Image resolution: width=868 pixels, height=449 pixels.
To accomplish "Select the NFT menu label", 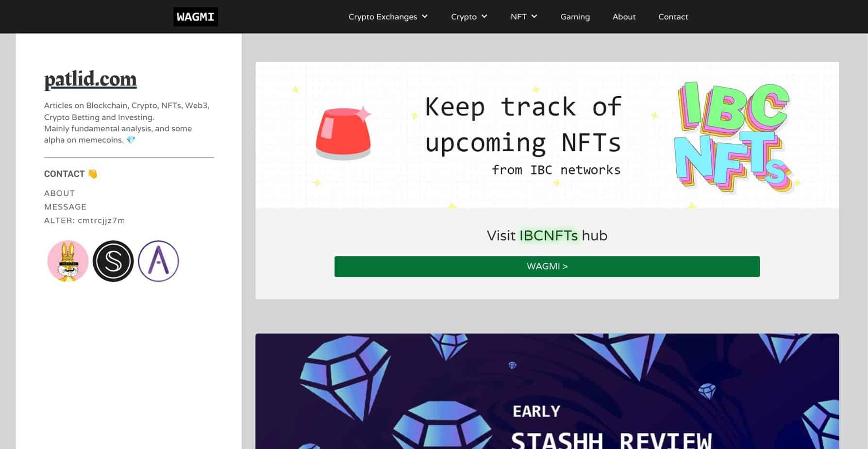I will click(x=518, y=17).
